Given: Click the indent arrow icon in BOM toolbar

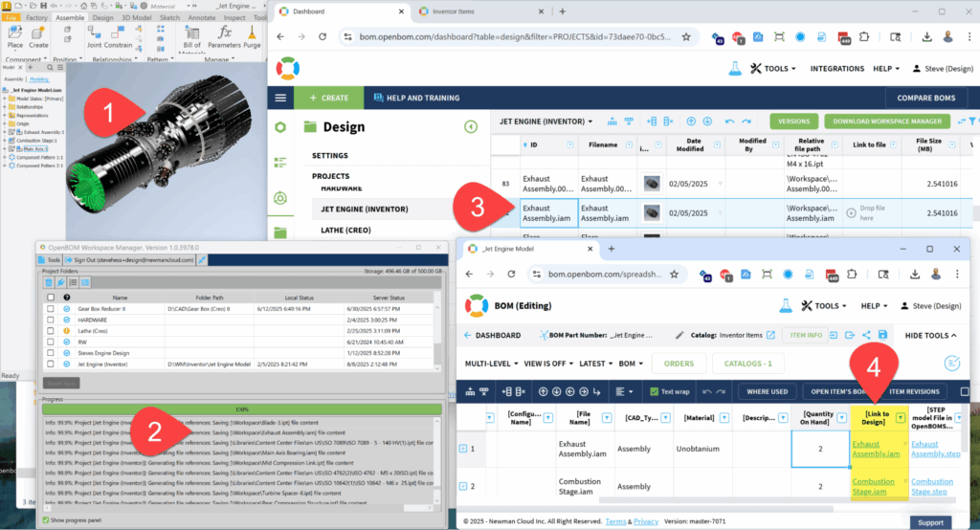Looking at the screenshot, I should coord(596,392).
